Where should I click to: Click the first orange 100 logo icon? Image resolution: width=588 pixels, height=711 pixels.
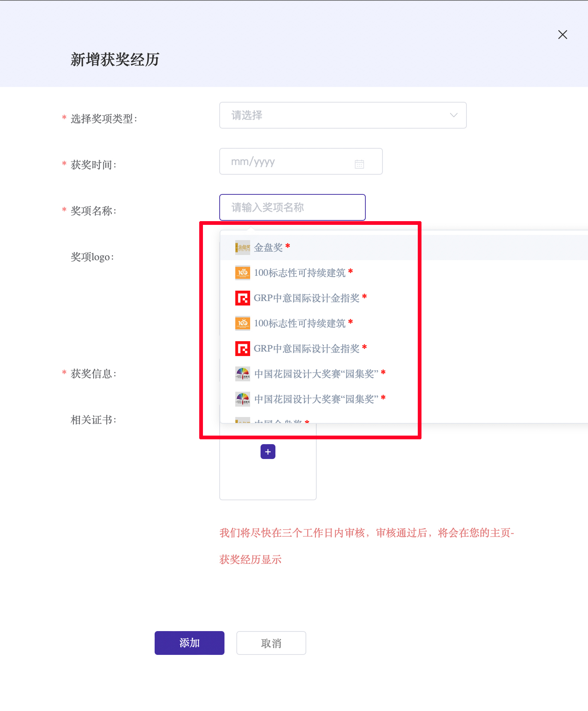tap(242, 273)
